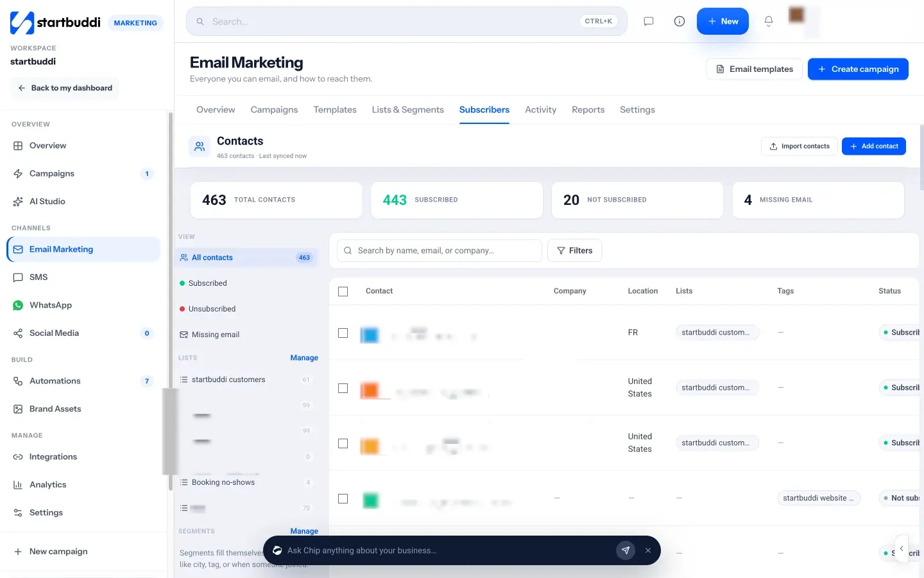Open Automations in the sidebar
Viewport: 924px width, 578px height.
point(83,381)
